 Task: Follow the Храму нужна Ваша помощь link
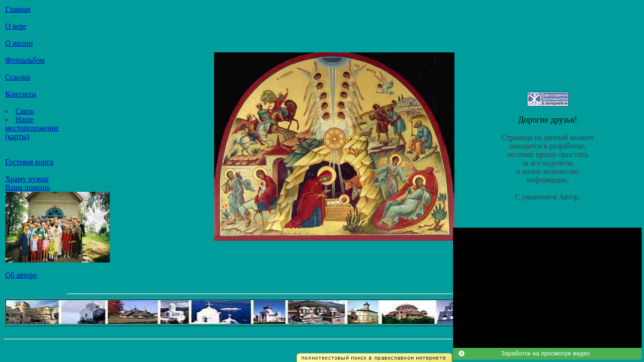coord(27,183)
